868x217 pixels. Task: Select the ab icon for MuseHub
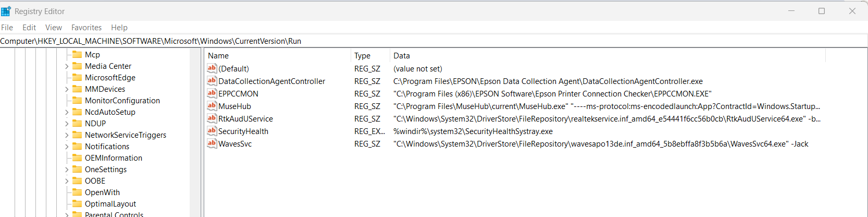[x=212, y=106]
